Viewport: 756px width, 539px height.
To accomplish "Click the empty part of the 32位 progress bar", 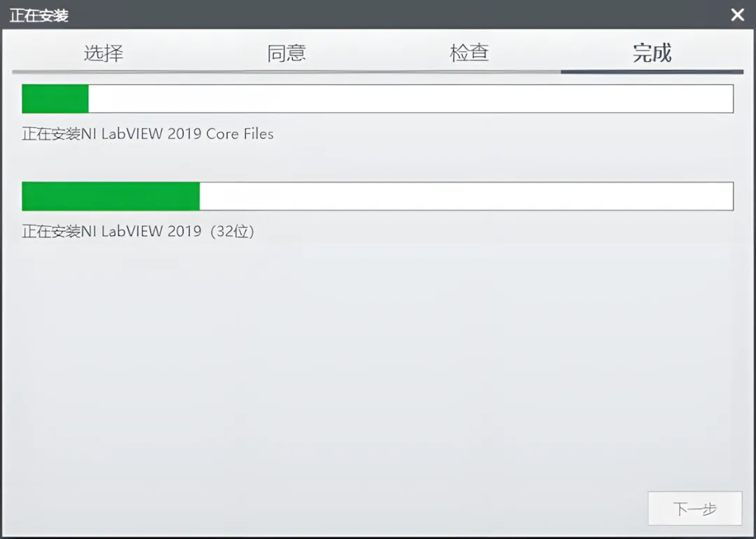I will click(x=466, y=196).
